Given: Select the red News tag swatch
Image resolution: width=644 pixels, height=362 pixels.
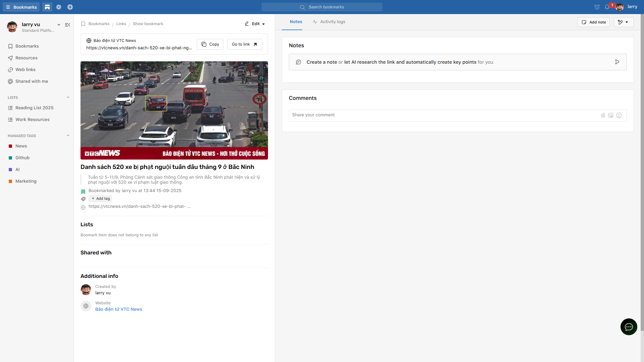Looking at the screenshot, I should click(x=10, y=146).
